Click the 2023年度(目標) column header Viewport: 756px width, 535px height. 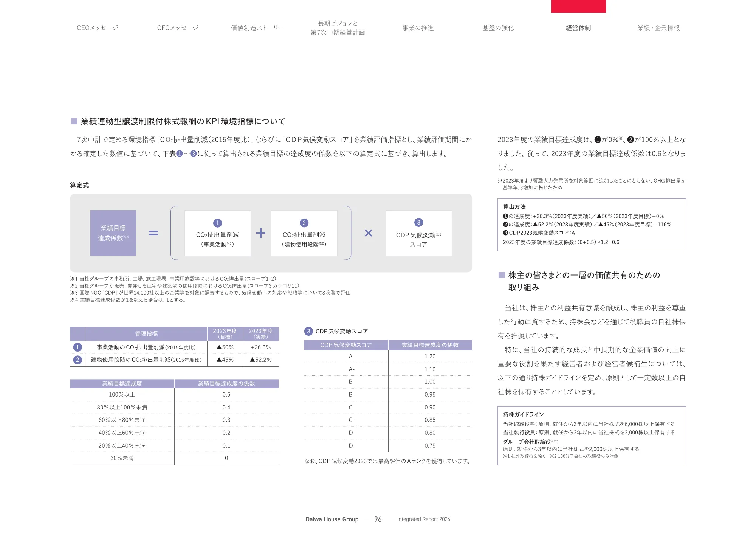pos(225,333)
